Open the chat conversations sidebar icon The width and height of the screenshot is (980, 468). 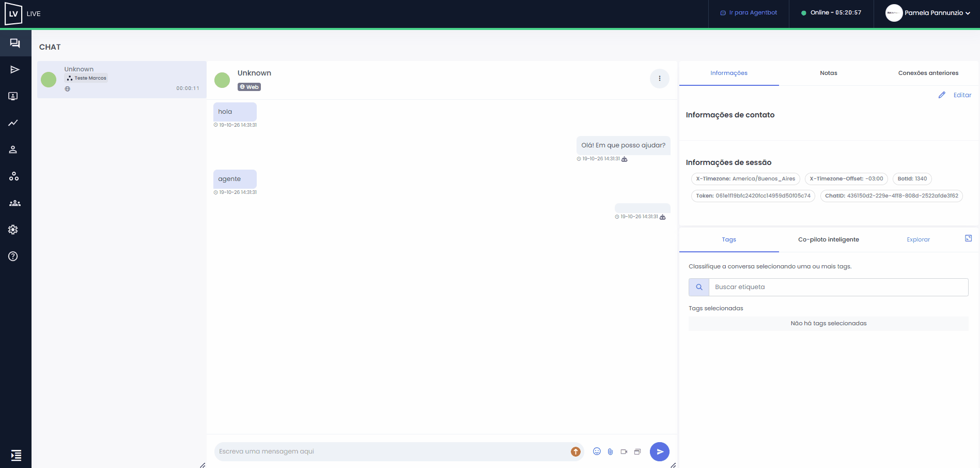(15, 43)
